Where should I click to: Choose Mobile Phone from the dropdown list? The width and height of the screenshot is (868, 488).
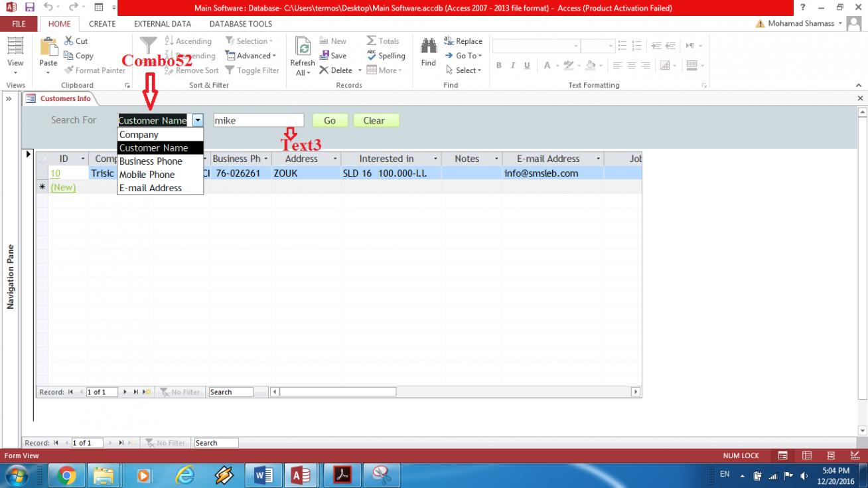(160, 175)
